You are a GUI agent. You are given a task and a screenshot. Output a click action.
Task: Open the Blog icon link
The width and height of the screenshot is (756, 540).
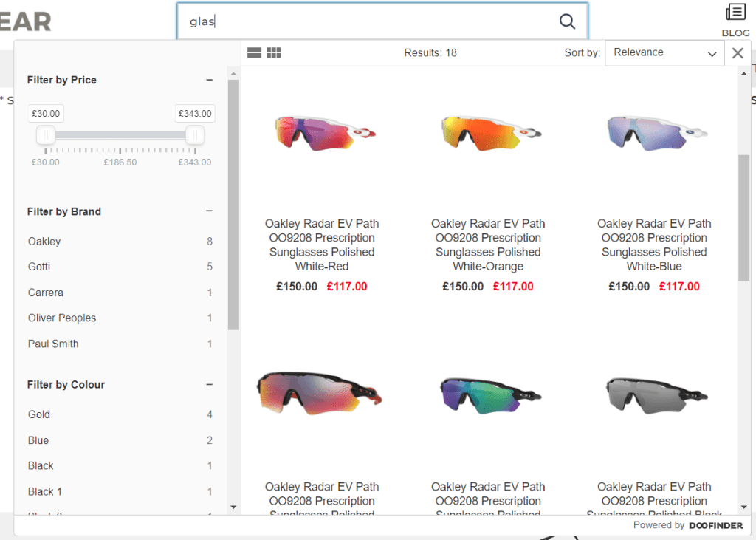pos(735,19)
